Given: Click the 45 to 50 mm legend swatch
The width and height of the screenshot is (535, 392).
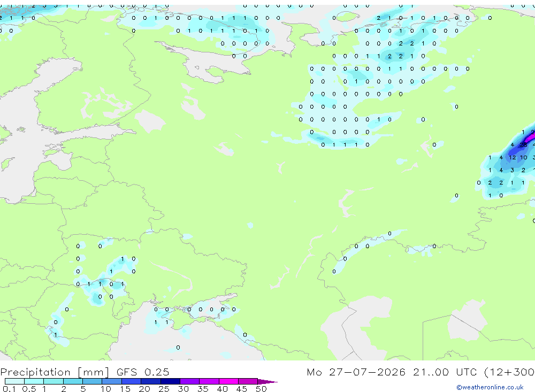Looking at the screenshot, I should pyautogui.click(x=248, y=381).
